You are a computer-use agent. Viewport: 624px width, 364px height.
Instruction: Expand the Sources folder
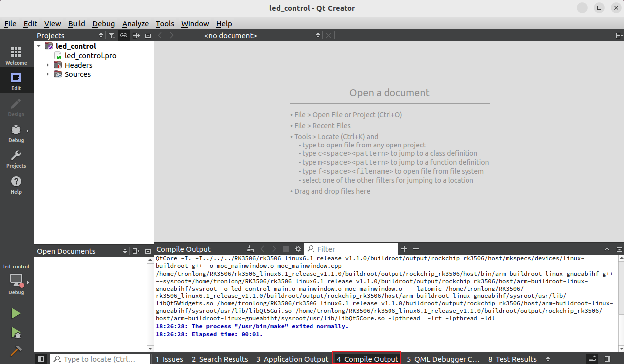48,74
